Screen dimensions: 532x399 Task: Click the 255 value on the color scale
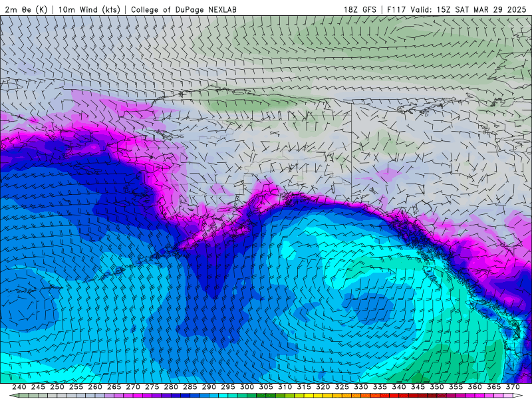click(x=76, y=387)
